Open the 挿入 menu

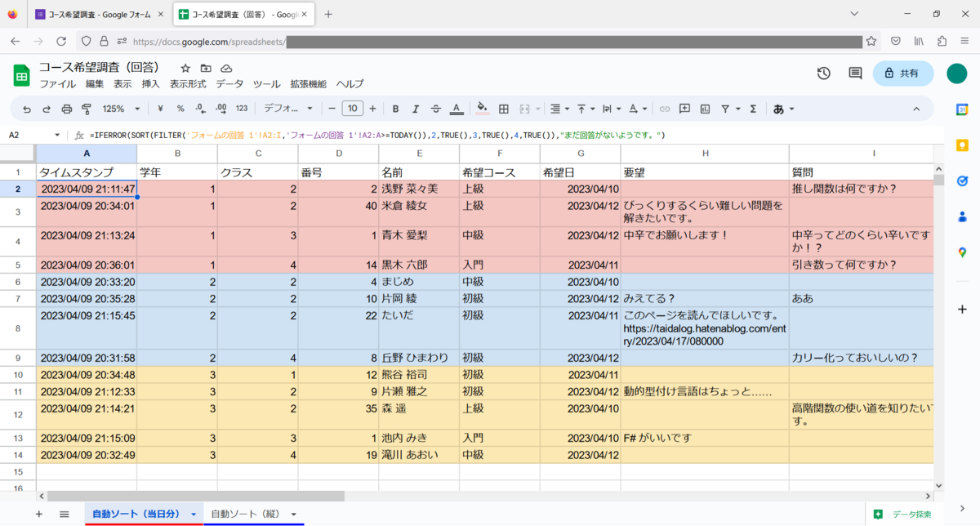click(150, 84)
